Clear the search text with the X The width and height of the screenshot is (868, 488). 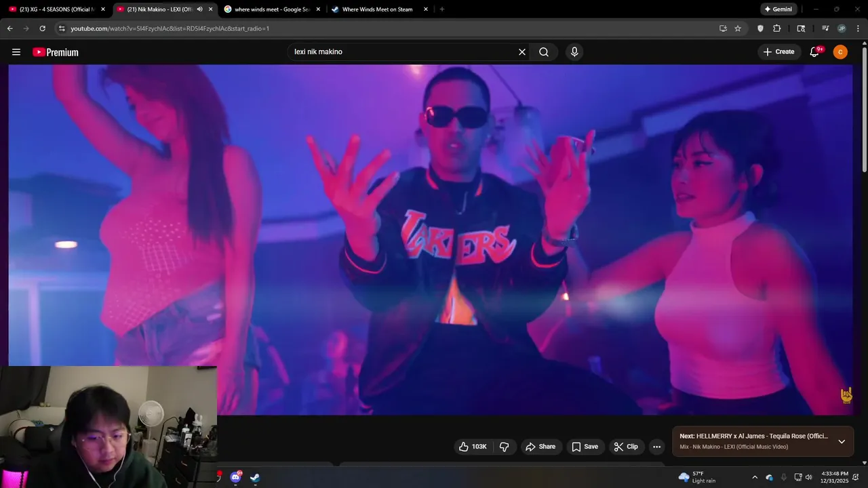(x=522, y=52)
